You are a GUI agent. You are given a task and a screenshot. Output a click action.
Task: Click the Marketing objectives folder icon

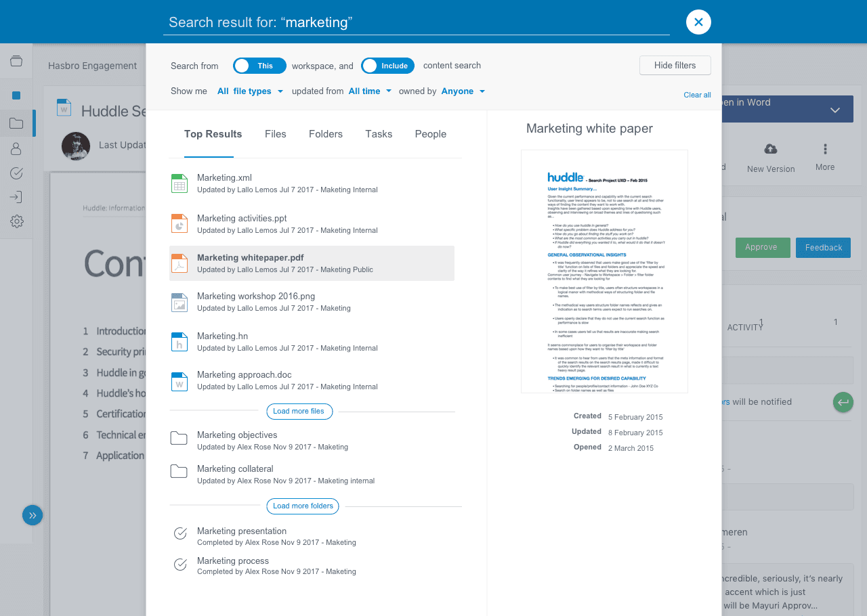179,439
